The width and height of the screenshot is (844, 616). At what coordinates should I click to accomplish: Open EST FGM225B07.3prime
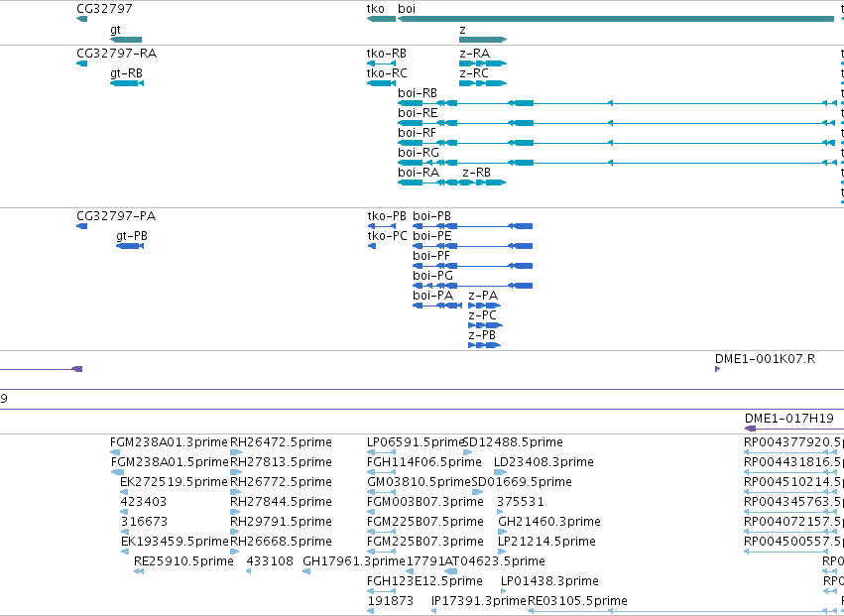click(x=381, y=552)
